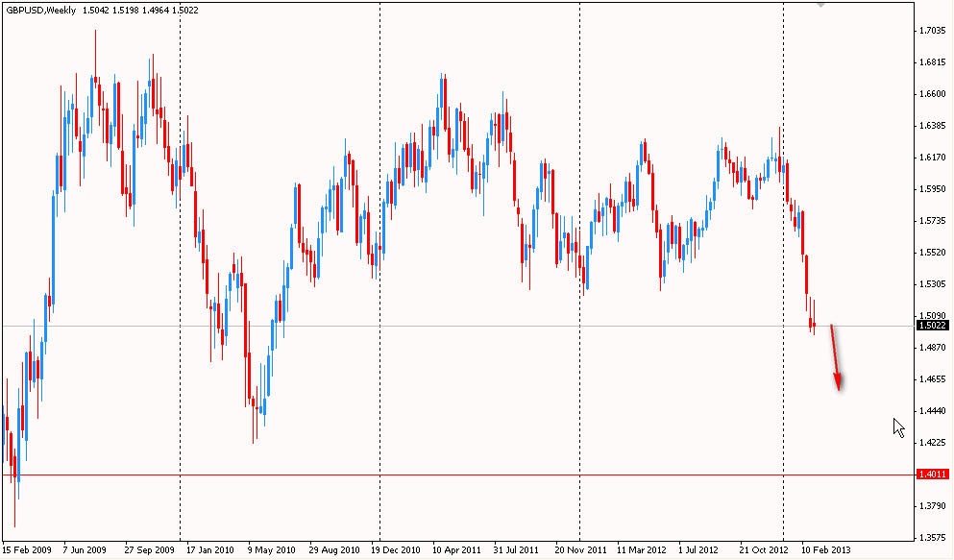Select the red downward arrow object
Image resolution: width=954 pixels, height=560 pixels.
pos(836,358)
